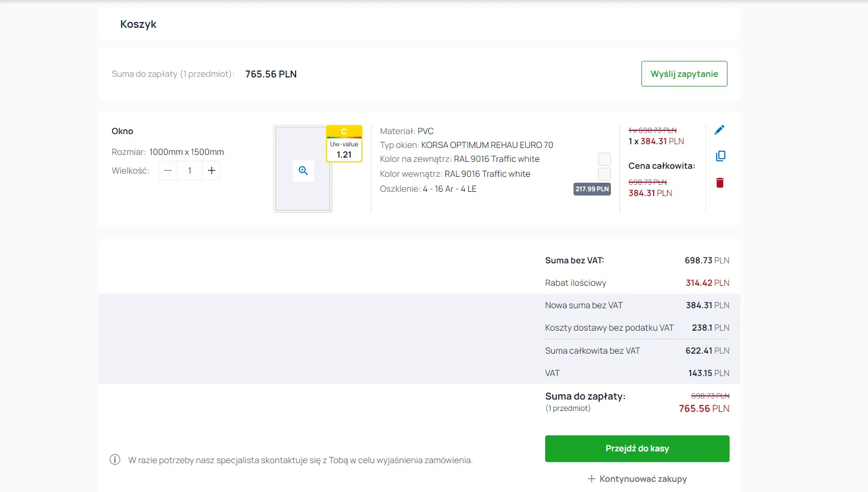
Task: Click the KORSA OPTIMUM REHAU EURO 70 text
Action: 487,145
